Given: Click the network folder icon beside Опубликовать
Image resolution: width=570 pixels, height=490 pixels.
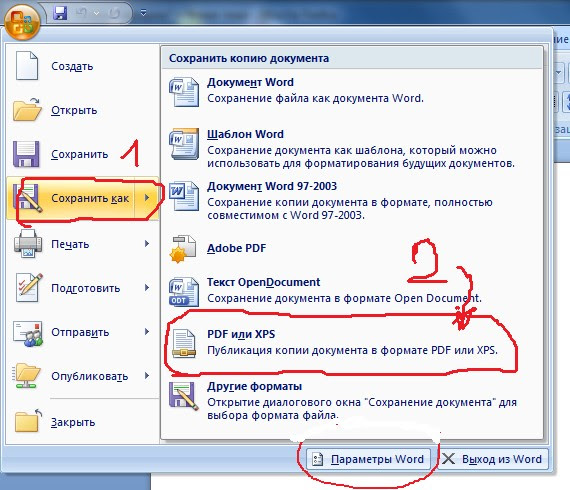Looking at the screenshot, I should (x=27, y=375).
